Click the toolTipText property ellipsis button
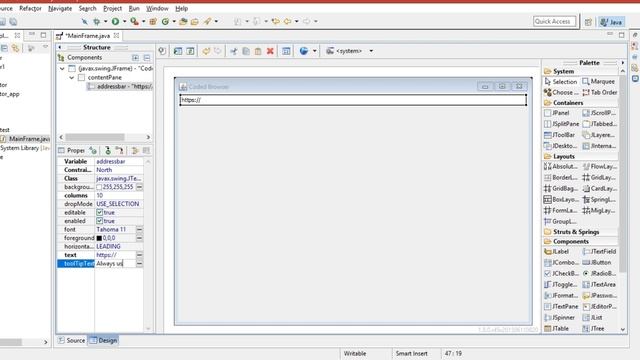 coord(139,264)
